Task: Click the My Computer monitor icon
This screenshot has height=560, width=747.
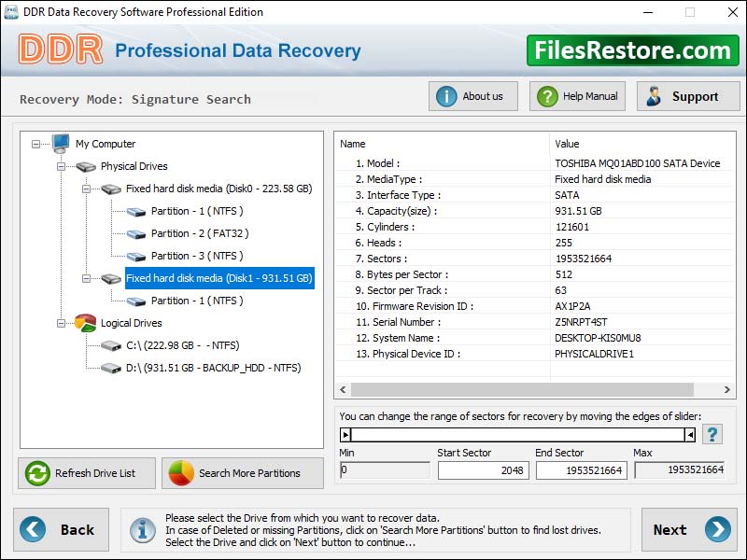Action: coord(61,144)
